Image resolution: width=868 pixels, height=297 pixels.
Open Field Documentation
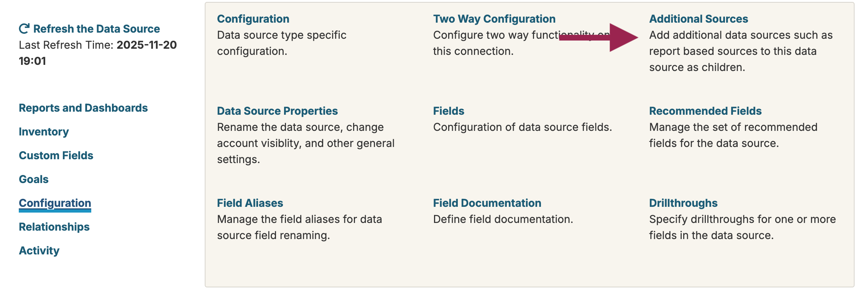pyautogui.click(x=487, y=203)
